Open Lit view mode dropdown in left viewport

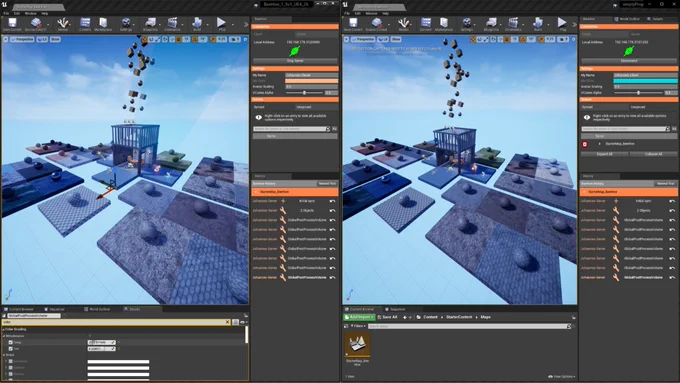click(42, 39)
